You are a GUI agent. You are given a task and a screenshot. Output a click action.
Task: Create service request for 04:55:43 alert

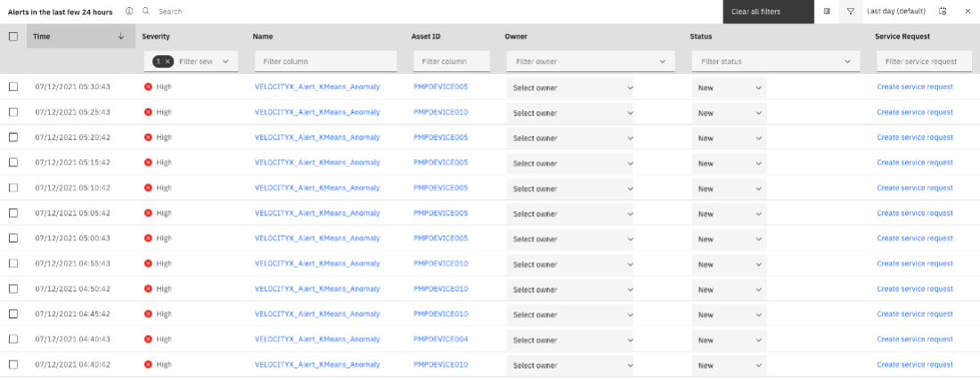coord(915,263)
